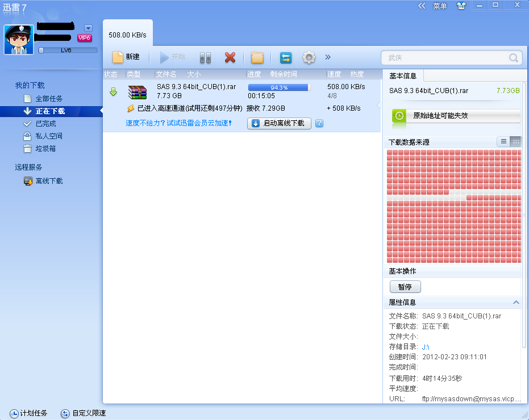Viewport: 529px width, 420px height.
Task: Collapse the sidebar with double left arrows
Action: pos(422,6)
